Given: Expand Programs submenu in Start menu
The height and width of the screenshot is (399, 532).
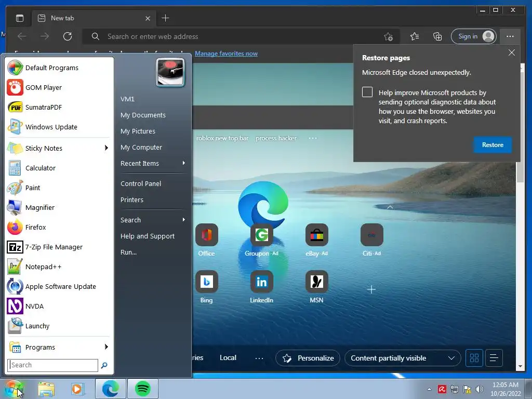Looking at the screenshot, I should 106,347.
